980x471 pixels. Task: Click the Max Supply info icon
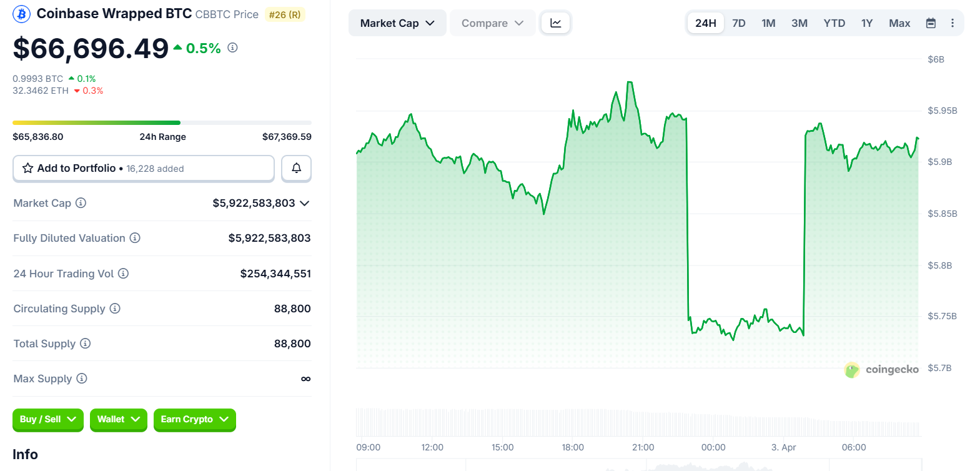tap(82, 379)
